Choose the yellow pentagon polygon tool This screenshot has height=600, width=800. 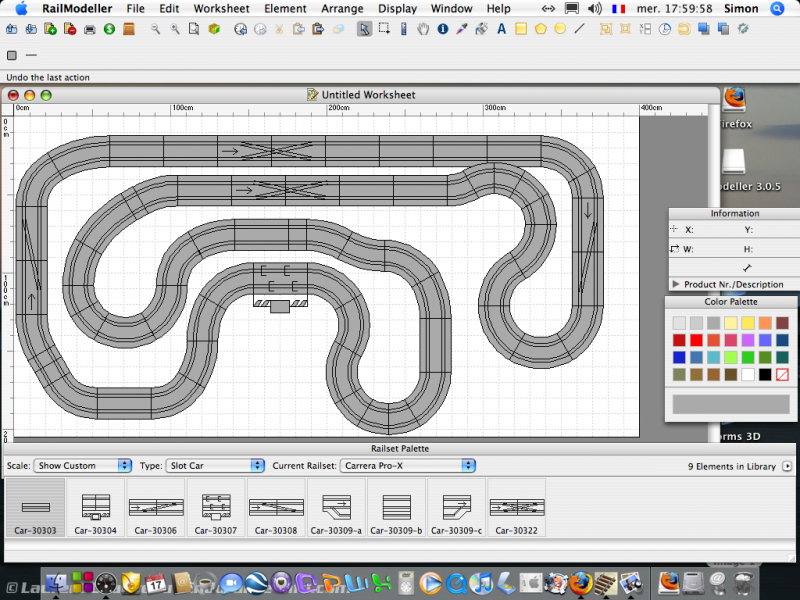[540, 29]
